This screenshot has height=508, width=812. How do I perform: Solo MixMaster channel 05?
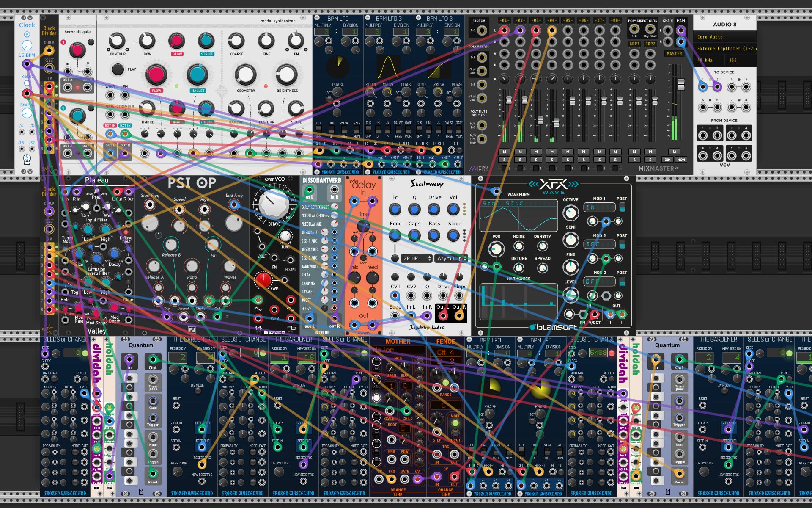click(x=568, y=160)
